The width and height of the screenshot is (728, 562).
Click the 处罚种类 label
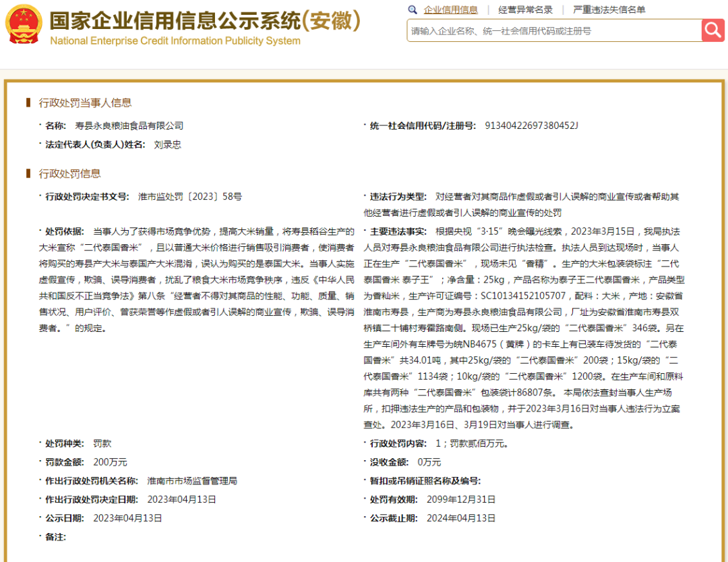(65, 443)
